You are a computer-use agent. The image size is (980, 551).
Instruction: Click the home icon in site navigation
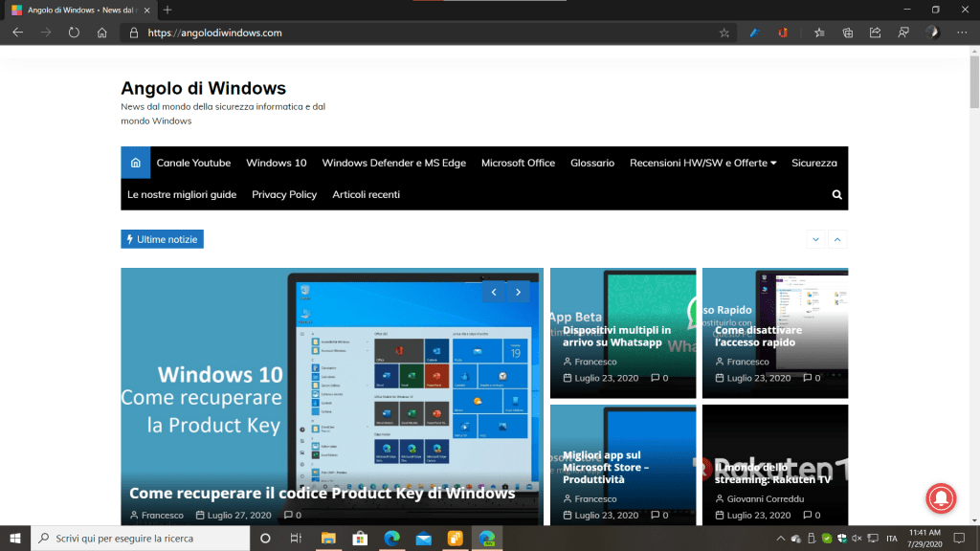click(136, 163)
